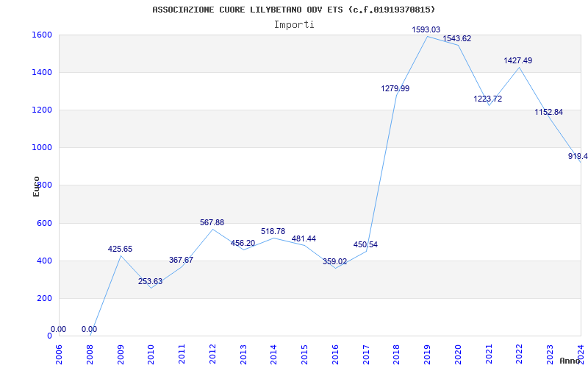Viewport: 588px width, 368px height.
Task: Click the 2008 year on x-axis
Action: click(90, 355)
